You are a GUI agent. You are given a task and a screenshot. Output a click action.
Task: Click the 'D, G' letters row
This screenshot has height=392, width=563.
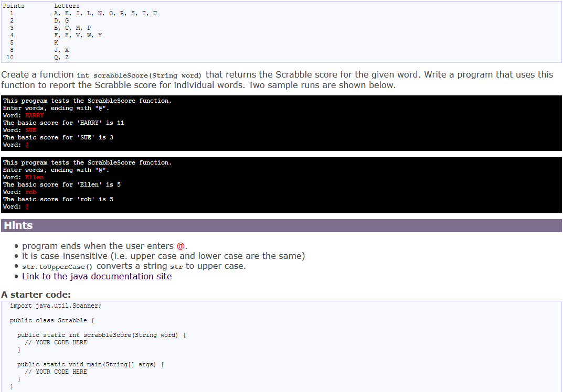coord(61,20)
